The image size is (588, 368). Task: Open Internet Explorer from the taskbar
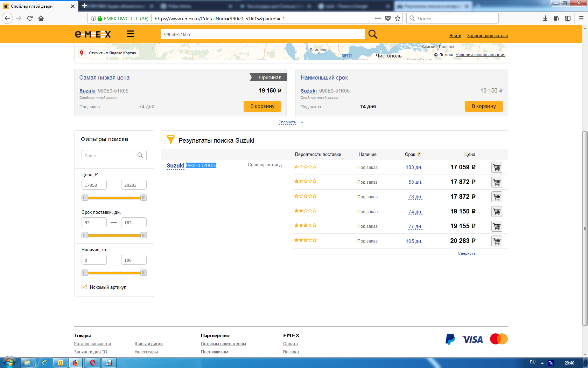[x=44, y=363]
